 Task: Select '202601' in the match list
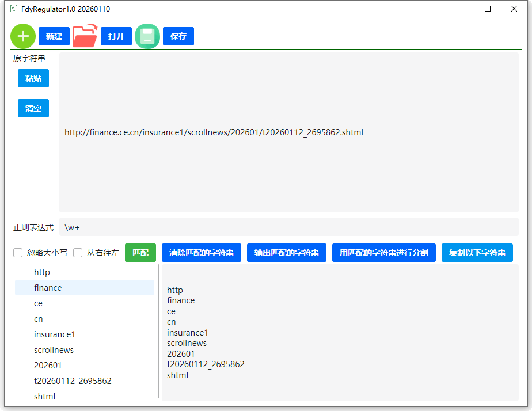pos(85,365)
